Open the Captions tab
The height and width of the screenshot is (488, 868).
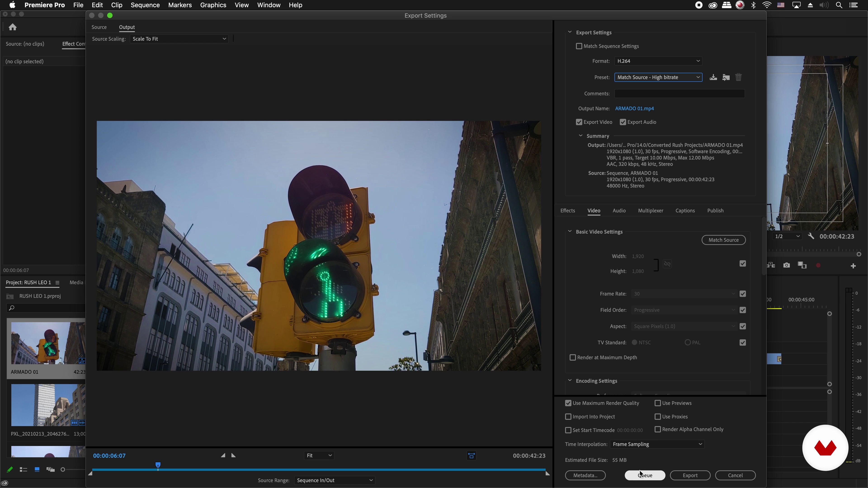tap(685, 211)
